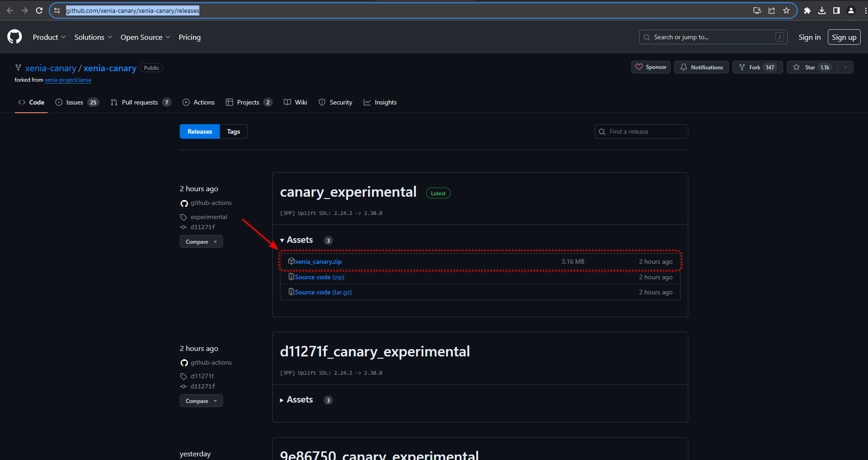
Task: Open the Star lists dropdown arrow
Action: point(846,67)
